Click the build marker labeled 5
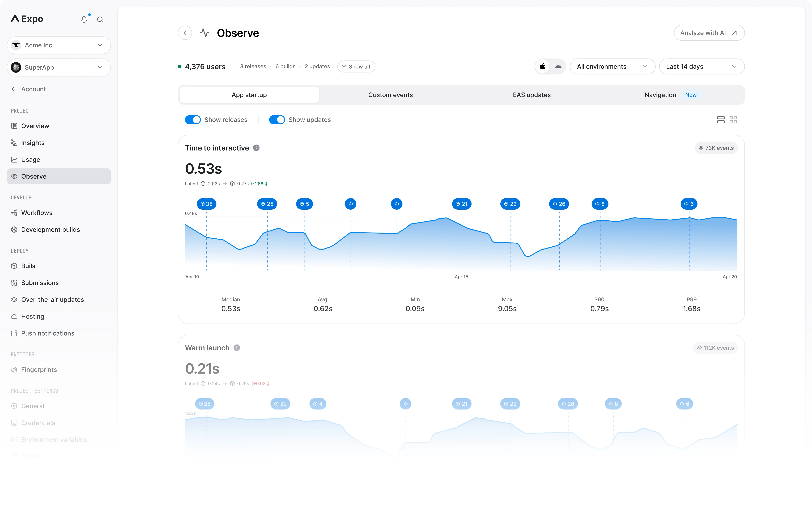The image size is (812, 511). tap(304, 204)
